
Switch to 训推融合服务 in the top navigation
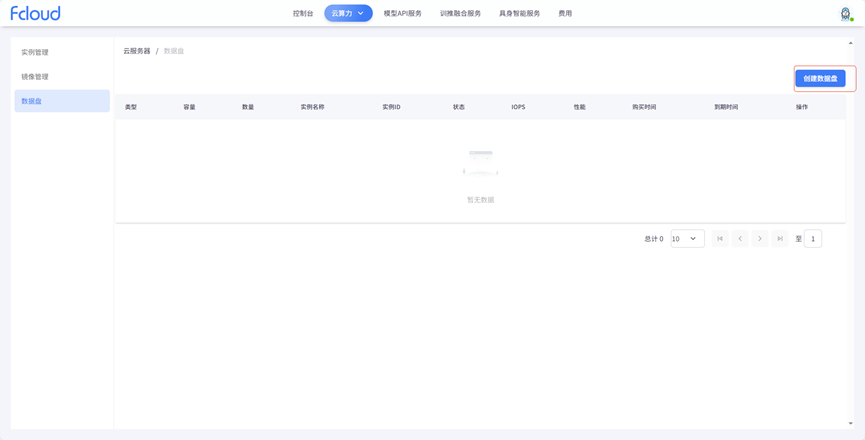pyautogui.click(x=460, y=14)
